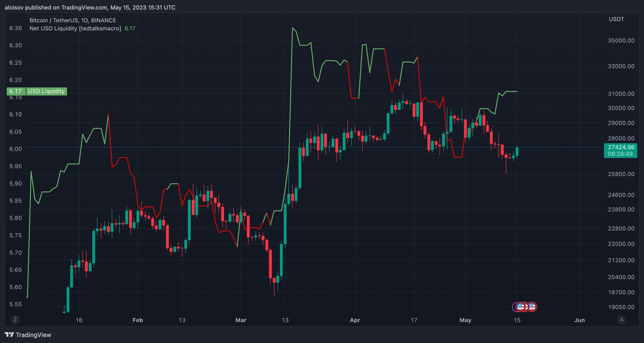This screenshot has width=644, height=343.
Task: Click 23800.00 on the price scale
Action: point(621,209)
